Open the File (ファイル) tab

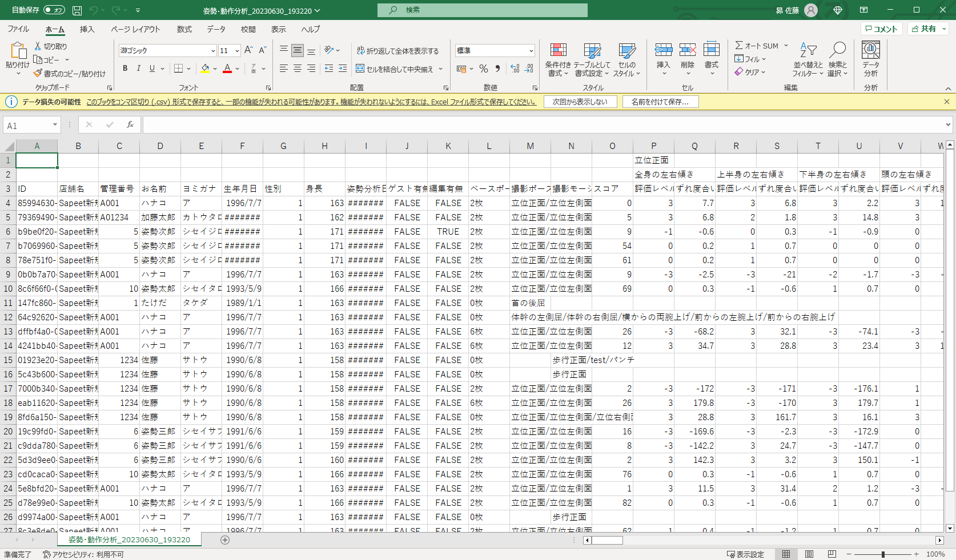(x=18, y=29)
